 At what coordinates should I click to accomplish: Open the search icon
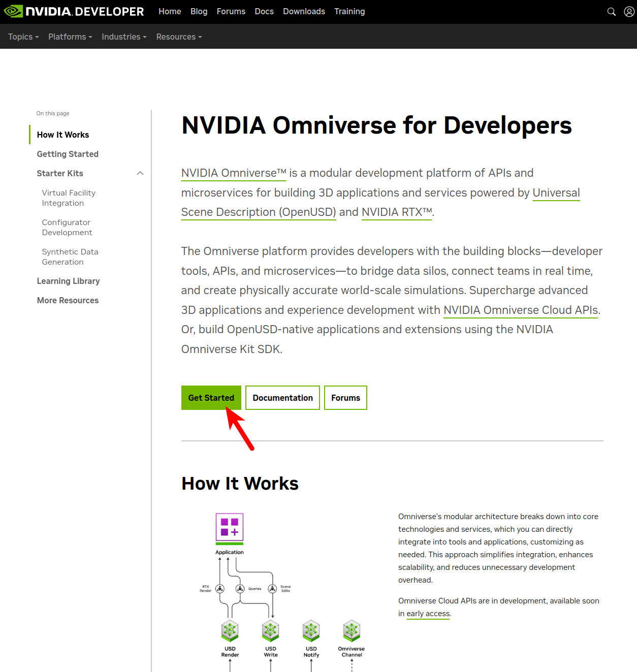click(611, 11)
